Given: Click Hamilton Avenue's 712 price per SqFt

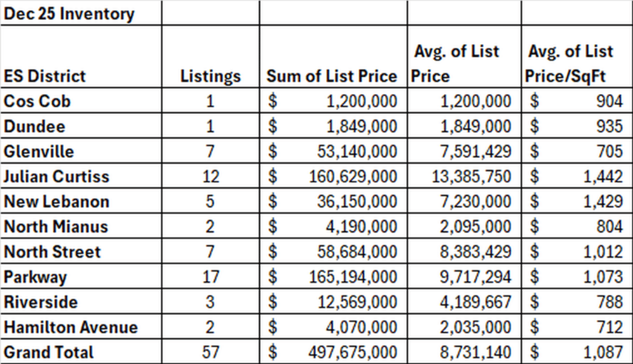Looking at the screenshot, I should coord(610,327).
